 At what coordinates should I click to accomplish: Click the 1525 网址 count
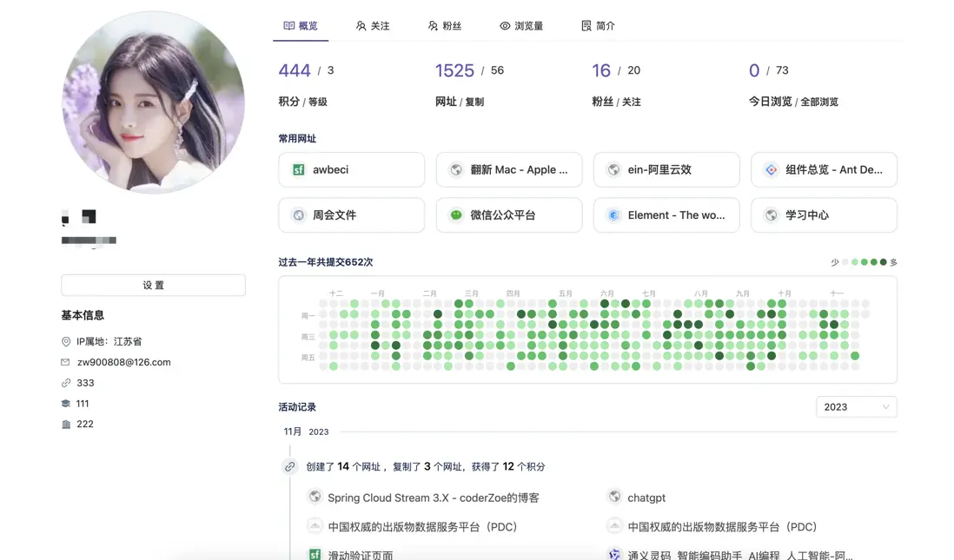click(454, 70)
